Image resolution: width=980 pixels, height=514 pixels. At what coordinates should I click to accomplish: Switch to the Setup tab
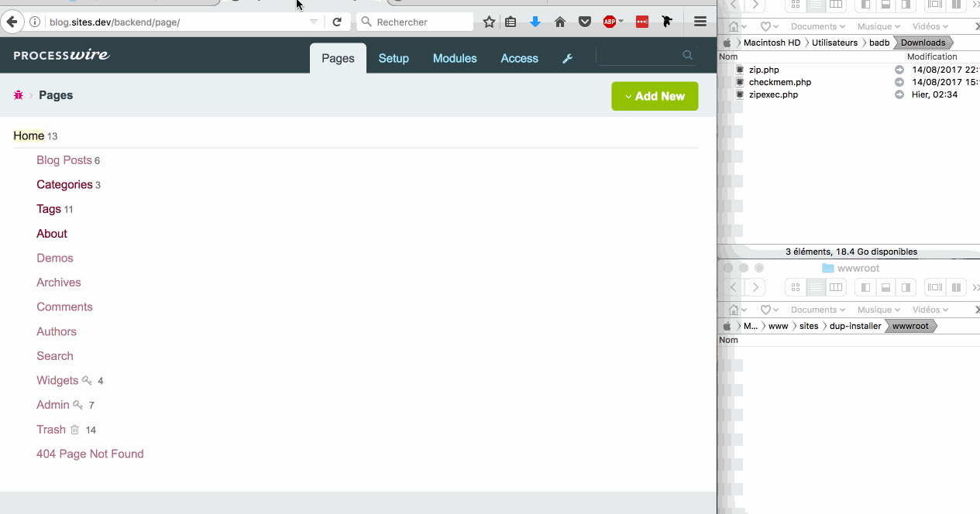click(x=394, y=57)
